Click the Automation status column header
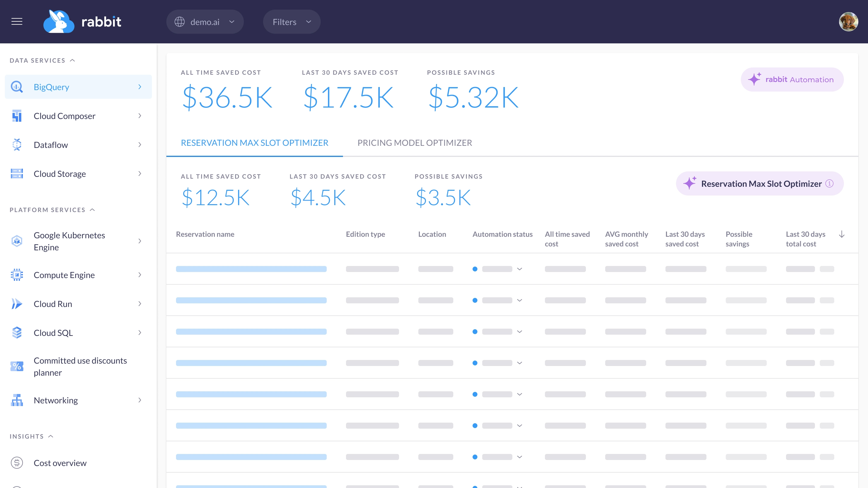The width and height of the screenshot is (868, 488). (502, 234)
